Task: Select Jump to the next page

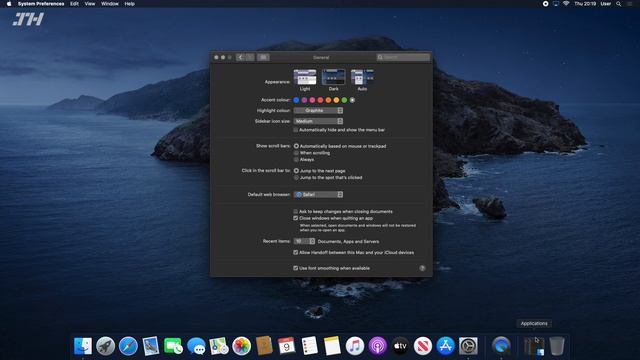Action: point(296,171)
